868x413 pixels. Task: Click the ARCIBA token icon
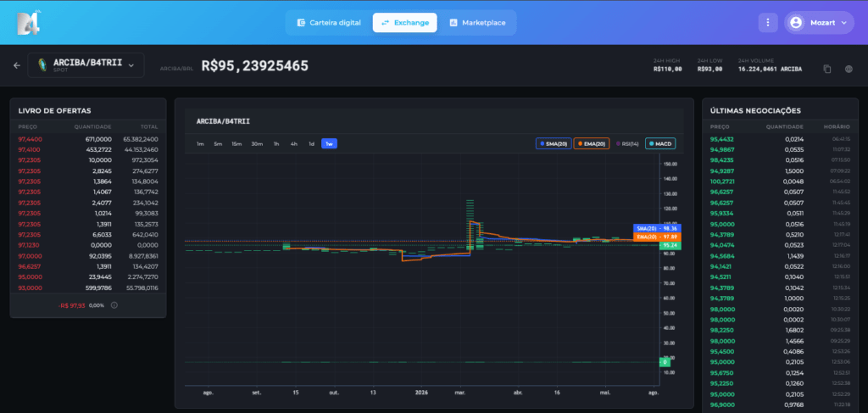(42, 65)
